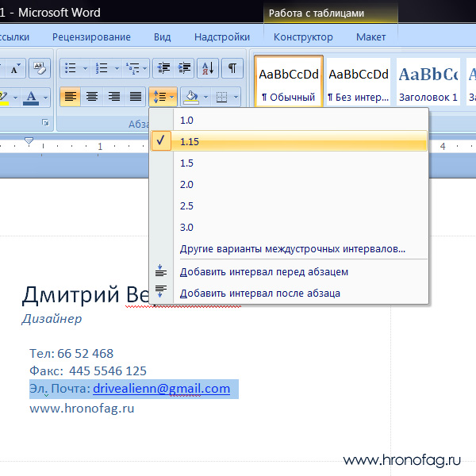Screen dimensions: 476x476
Task: Click www.hronofag.ru in the document
Action: [x=82, y=409]
